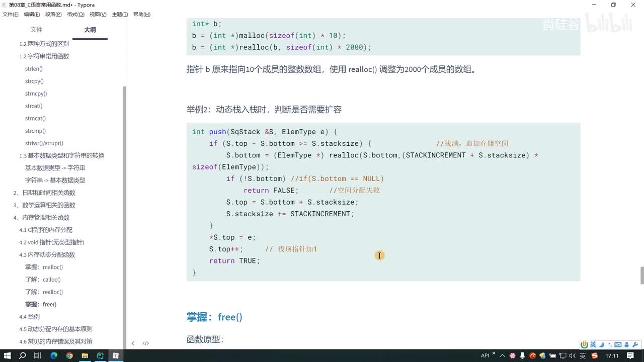Open taskbar search magnifier
The width and height of the screenshot is (644, 362).
23,355
